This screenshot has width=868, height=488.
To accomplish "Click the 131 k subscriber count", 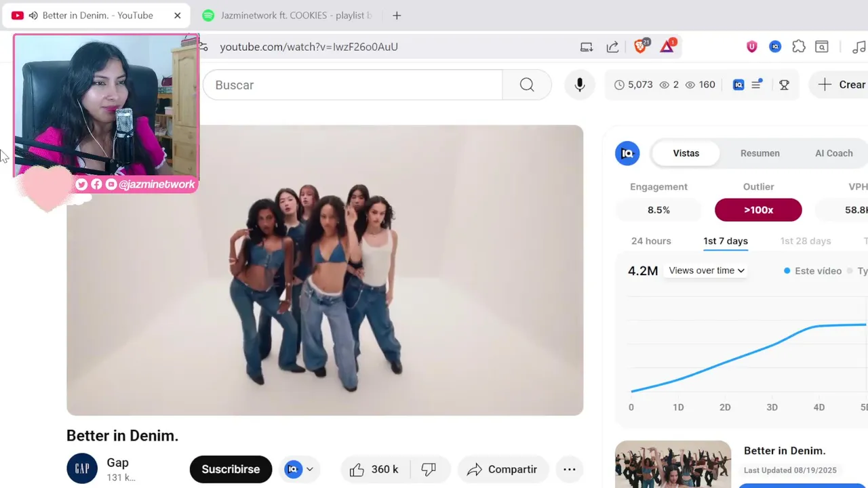I will pyautogui.click(x=121, y=478).
